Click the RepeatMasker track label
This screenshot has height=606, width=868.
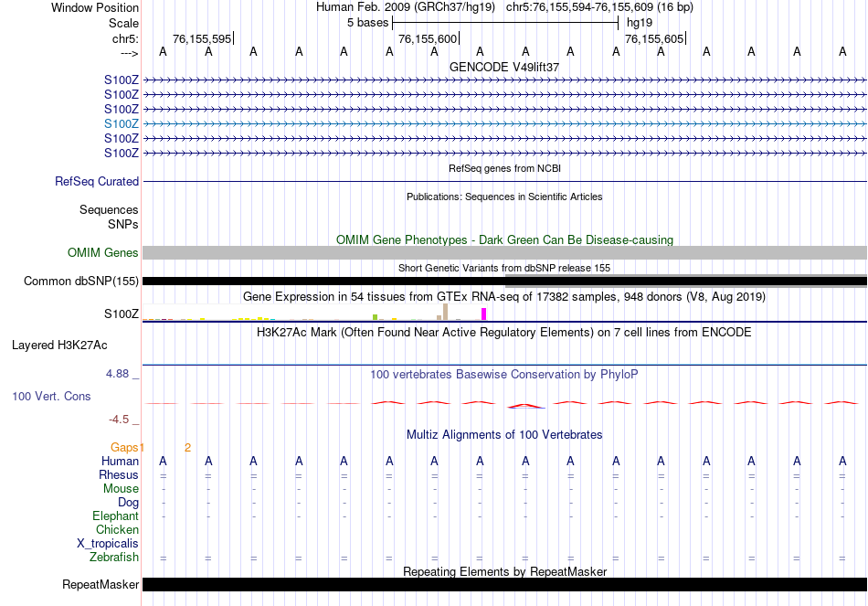(x=101, y=585)
